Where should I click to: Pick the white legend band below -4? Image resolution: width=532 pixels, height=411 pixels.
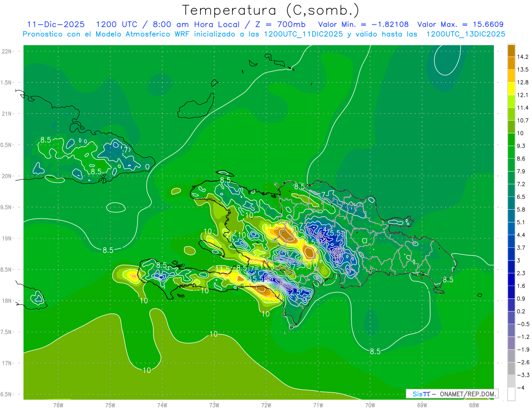point(511,394)
